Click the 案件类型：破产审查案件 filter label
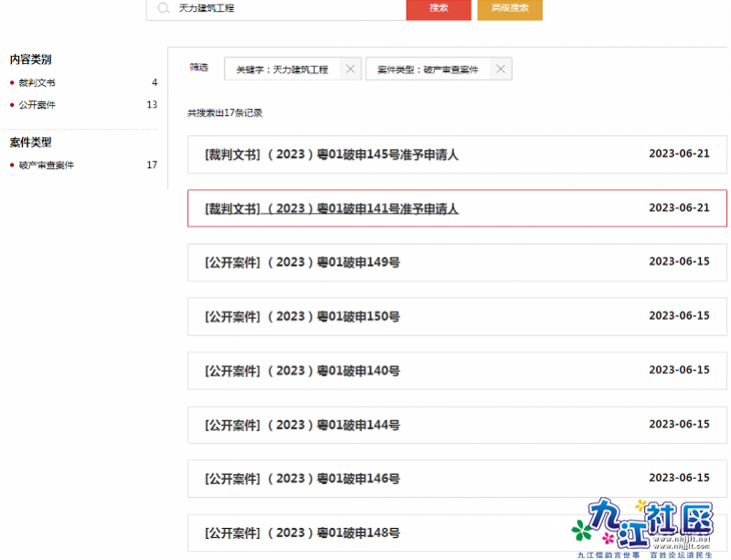The image size is (731, 560). (x=427, y=69)
